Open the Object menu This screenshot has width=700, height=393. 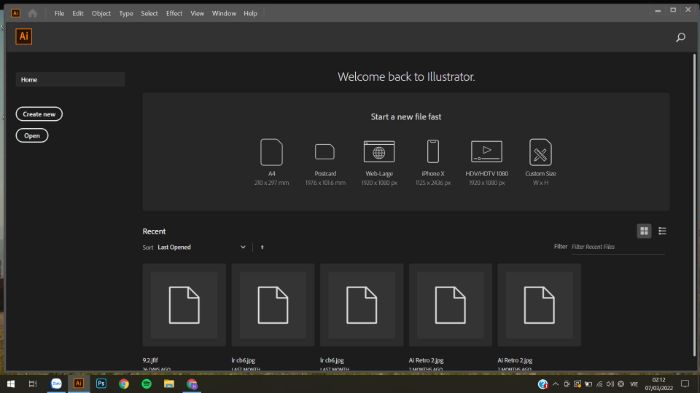(x=101, y=13)
